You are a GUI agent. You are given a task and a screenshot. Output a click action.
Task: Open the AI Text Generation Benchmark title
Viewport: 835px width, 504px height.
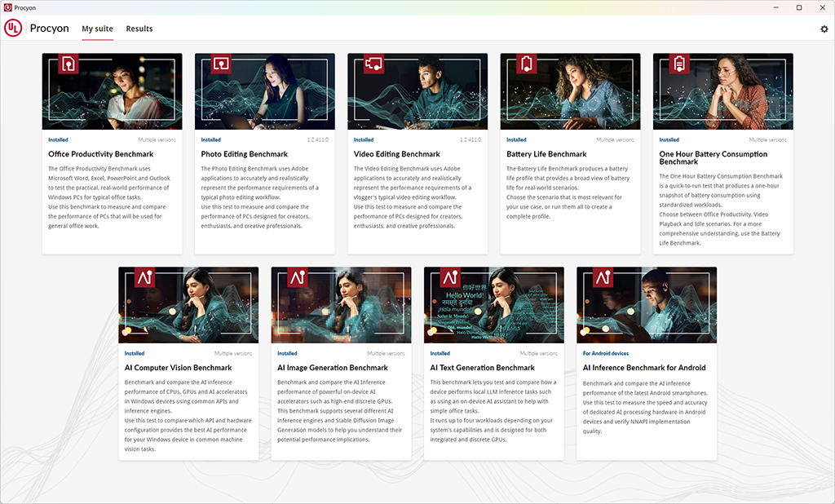point(482,368)
